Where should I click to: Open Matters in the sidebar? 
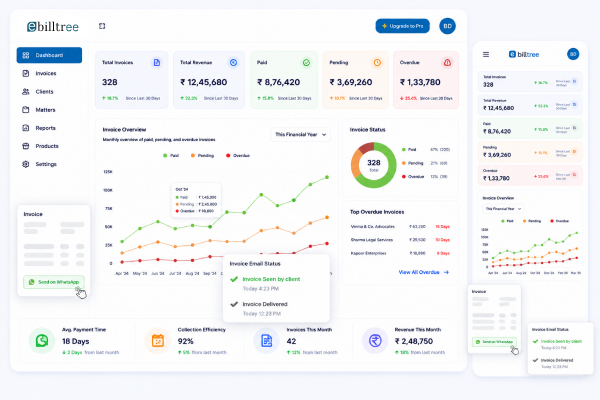coord(45,110)
